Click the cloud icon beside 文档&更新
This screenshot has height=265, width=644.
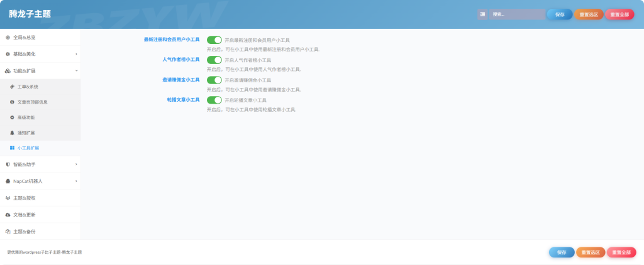pos(8,215)
